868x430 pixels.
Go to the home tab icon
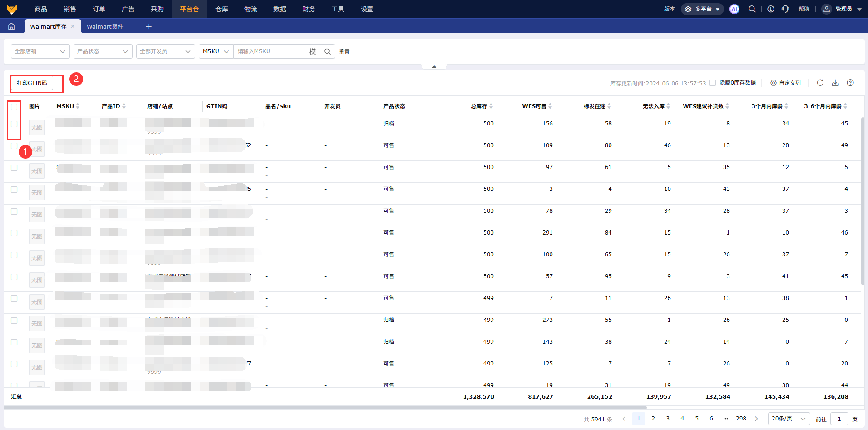click(11, 26)
